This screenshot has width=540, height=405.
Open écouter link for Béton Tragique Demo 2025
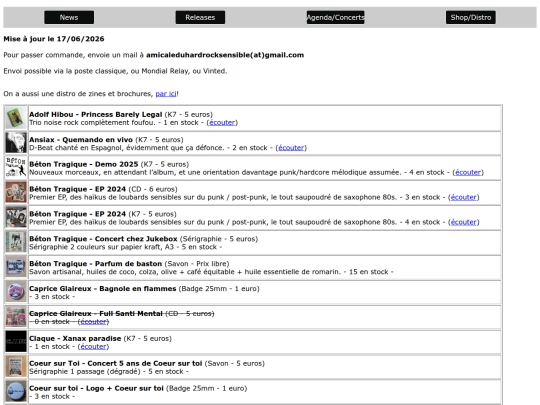coord(468,172)
